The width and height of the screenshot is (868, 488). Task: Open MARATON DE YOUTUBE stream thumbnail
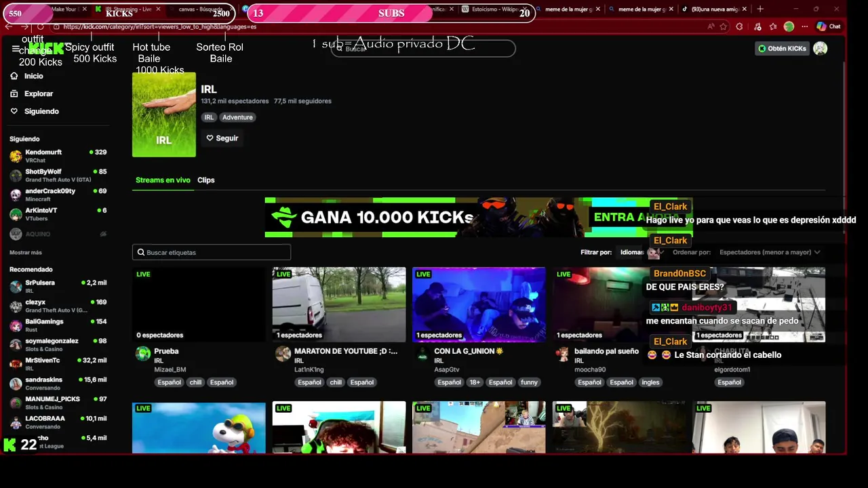coord(339,304)
